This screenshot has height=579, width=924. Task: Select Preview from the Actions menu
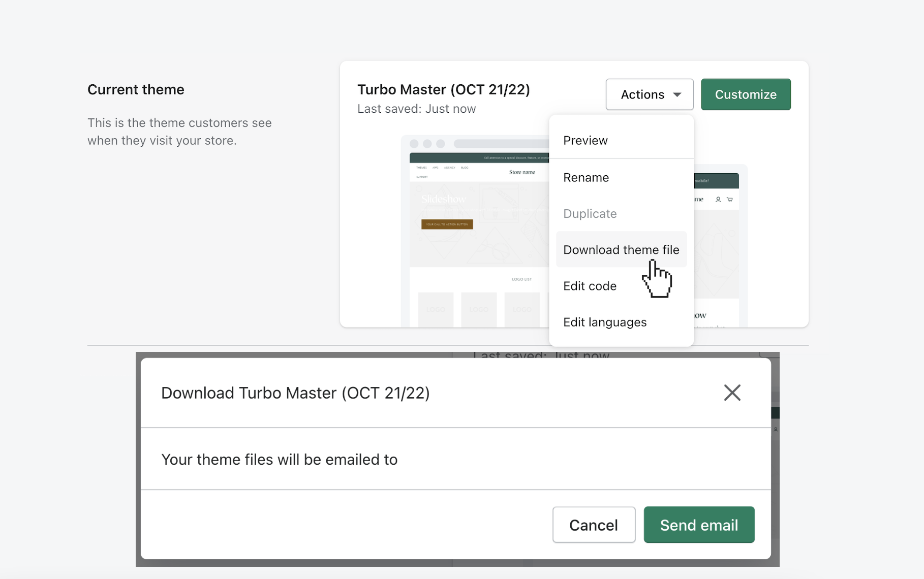585,141
